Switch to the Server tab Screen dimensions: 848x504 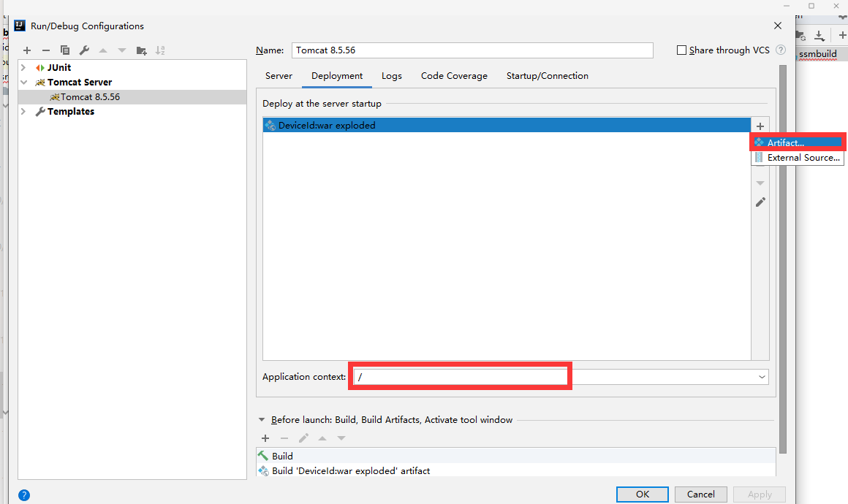[279, 76]
